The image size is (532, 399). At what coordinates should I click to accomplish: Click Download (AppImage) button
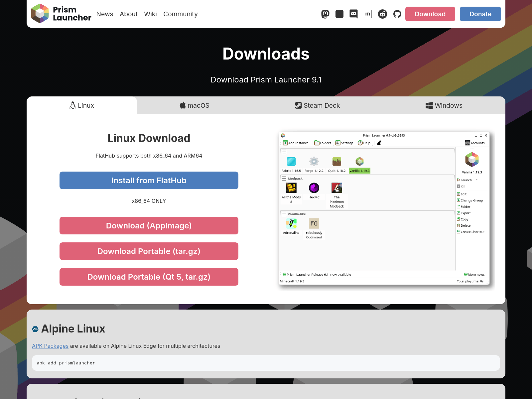click(x=149, y=226)
